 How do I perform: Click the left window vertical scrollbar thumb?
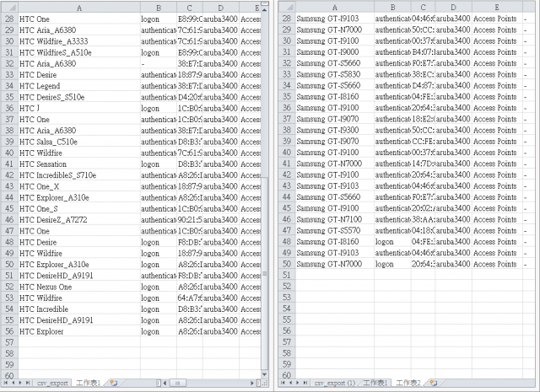point(264,274)
